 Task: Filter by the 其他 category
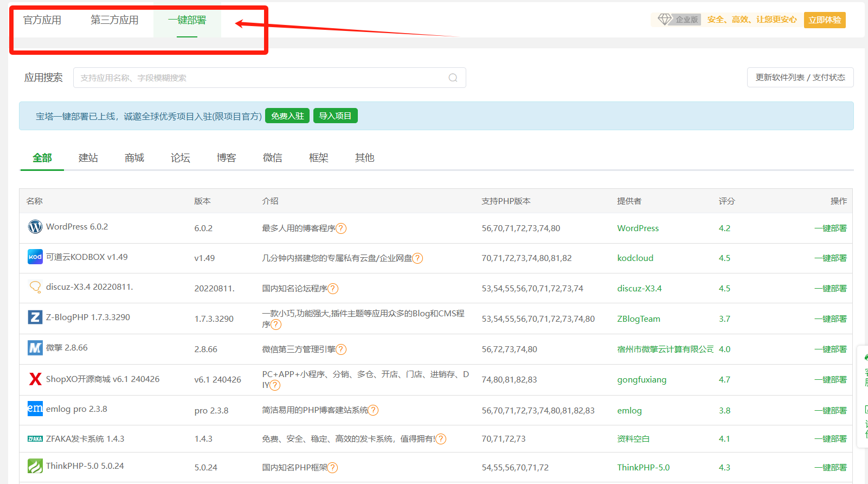coord(365,158)
